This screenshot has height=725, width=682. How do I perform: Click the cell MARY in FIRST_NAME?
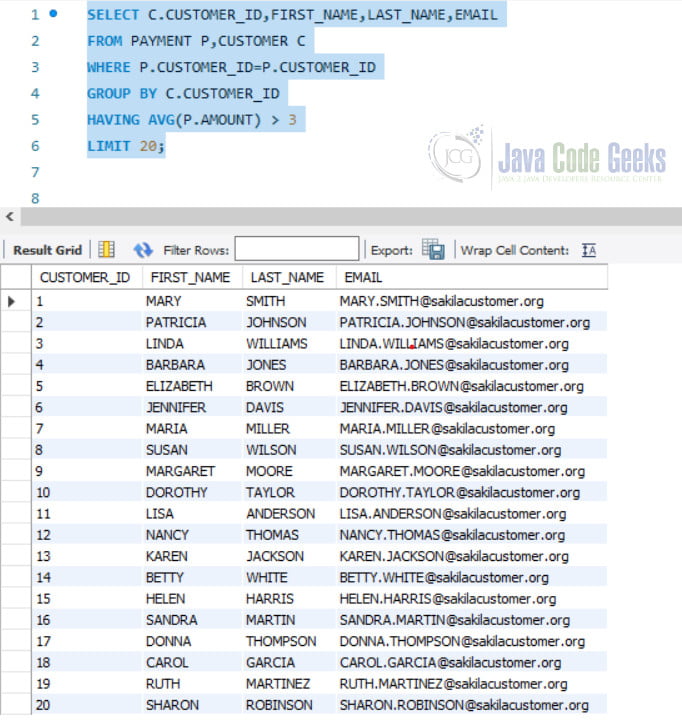tap(164, 301)
